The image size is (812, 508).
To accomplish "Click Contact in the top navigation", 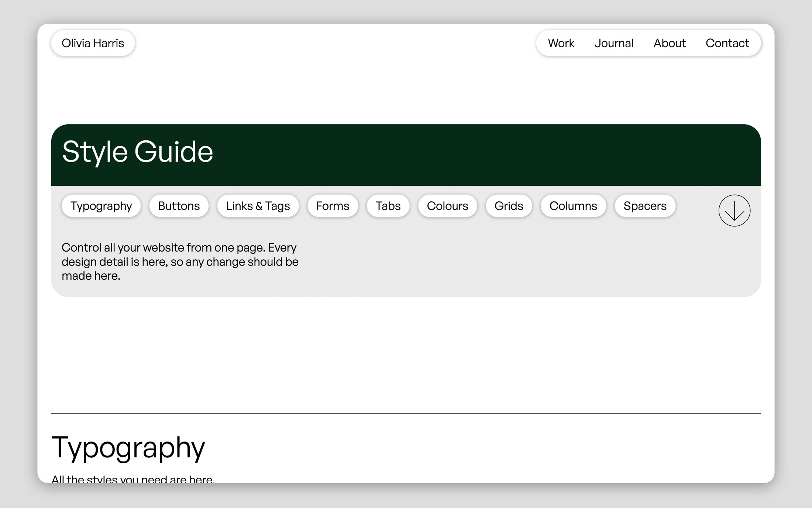I will (727, 43).
